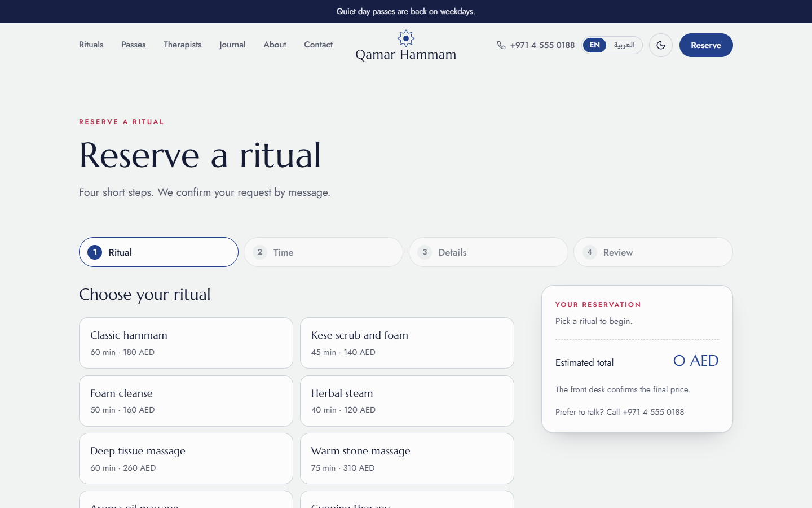The height and width of the screenshot is (508, 812).
Task: Choose the Kese scrub and foam ritual
Action: click(x=407, y=343)
